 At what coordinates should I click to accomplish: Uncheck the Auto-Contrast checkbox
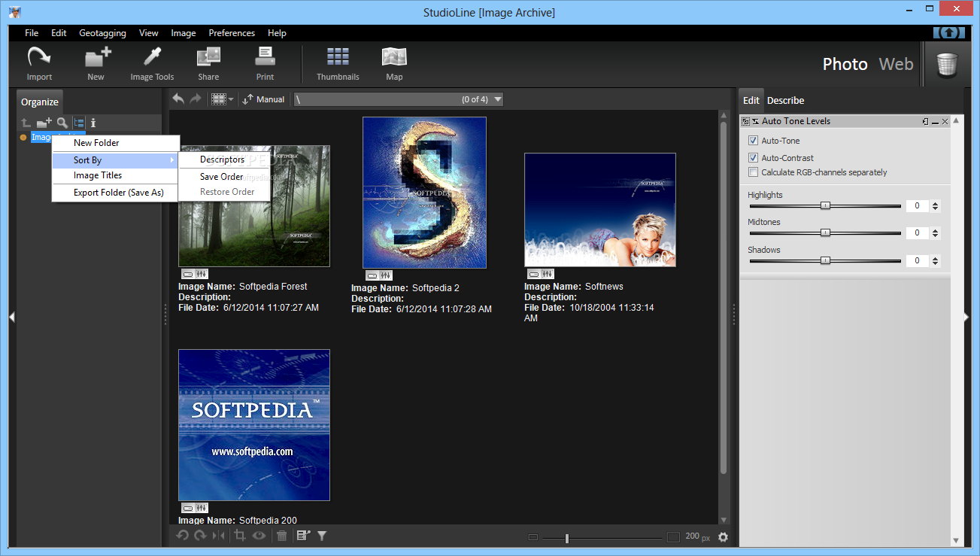753,158
